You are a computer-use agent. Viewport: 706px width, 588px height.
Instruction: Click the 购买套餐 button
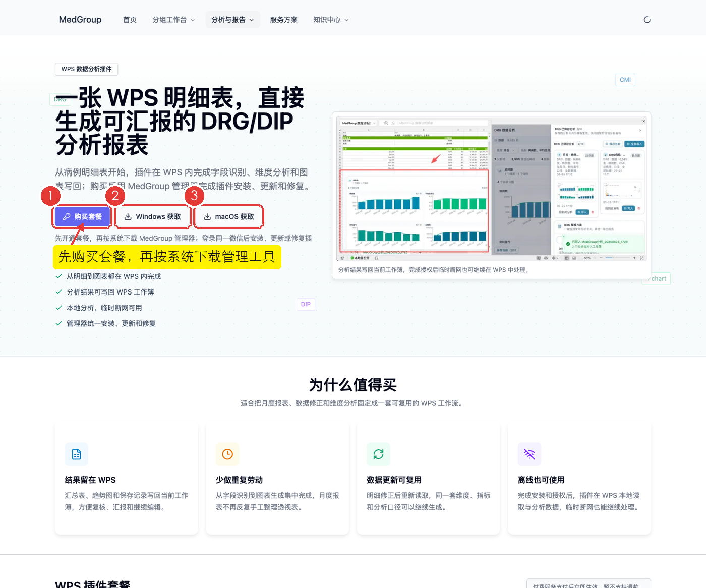pyautogui.click(x=82, y=217)
